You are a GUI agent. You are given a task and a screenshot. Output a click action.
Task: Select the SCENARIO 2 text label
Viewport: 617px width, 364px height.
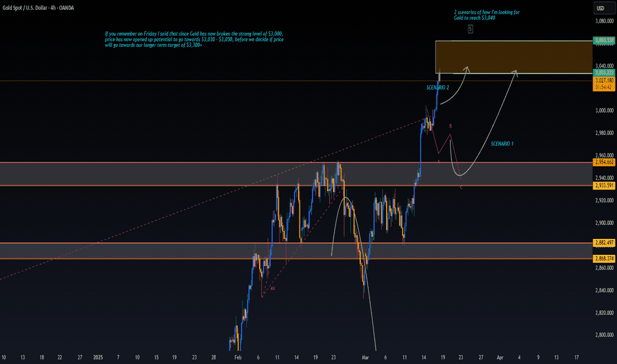[x=438, y=88]
